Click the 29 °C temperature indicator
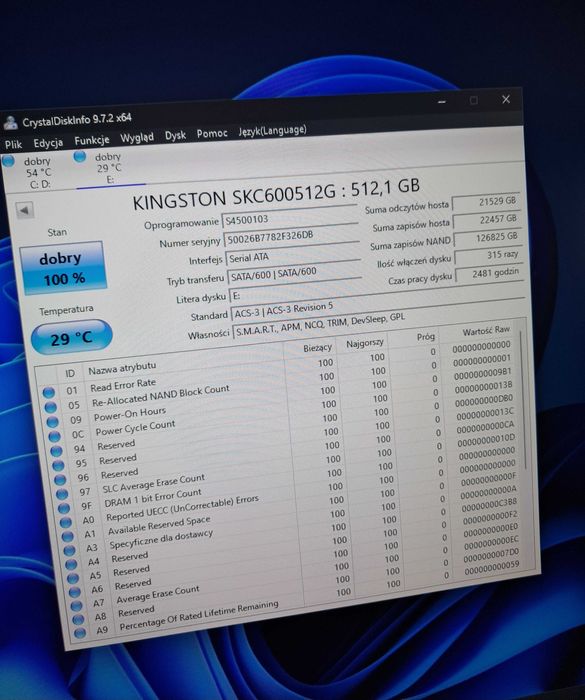Image resolution: width=585 pixels, height=700 pixels. pos(71,339)
